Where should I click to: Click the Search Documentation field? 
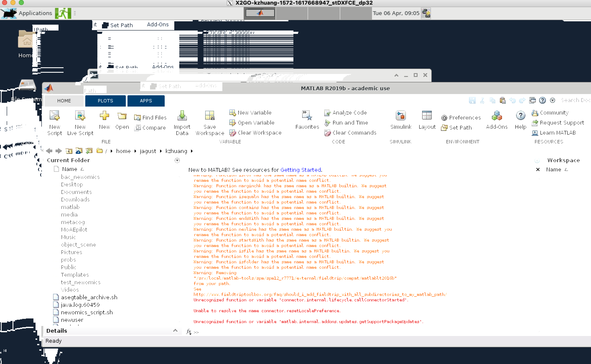[575, 100]
